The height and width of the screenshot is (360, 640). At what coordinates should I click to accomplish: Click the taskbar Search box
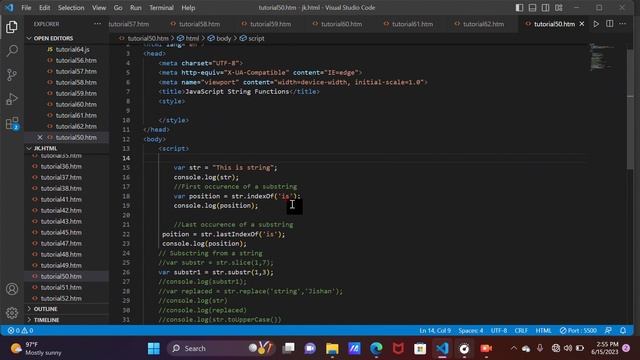click(x=220, y=349)
